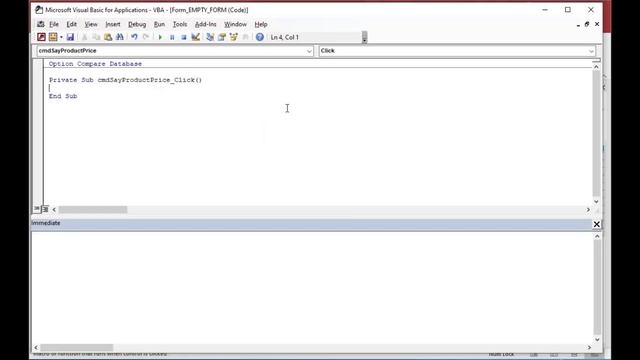The width and height of the screenshot is (640, 360).
Task: Open VBA Help question mark icon
Action: 260,37
